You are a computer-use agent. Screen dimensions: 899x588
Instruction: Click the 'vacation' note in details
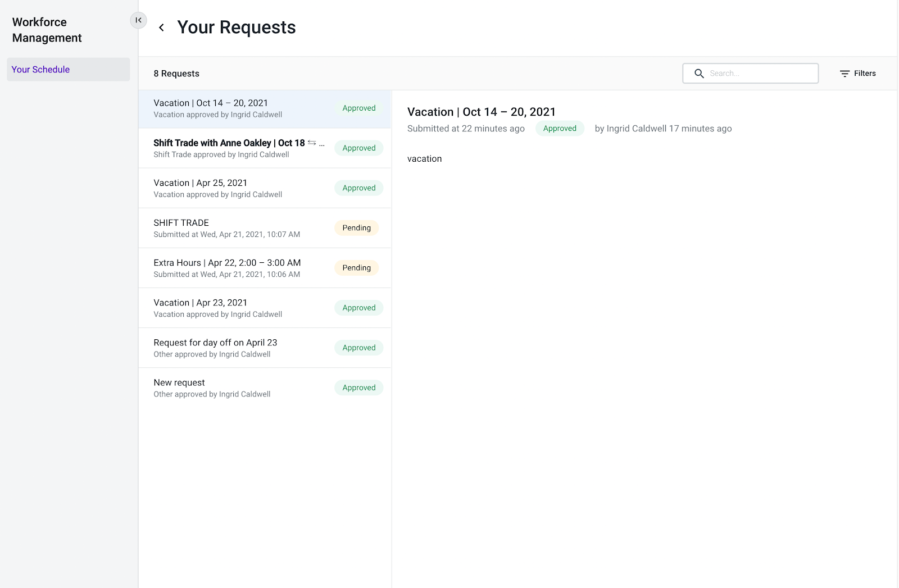424,159
